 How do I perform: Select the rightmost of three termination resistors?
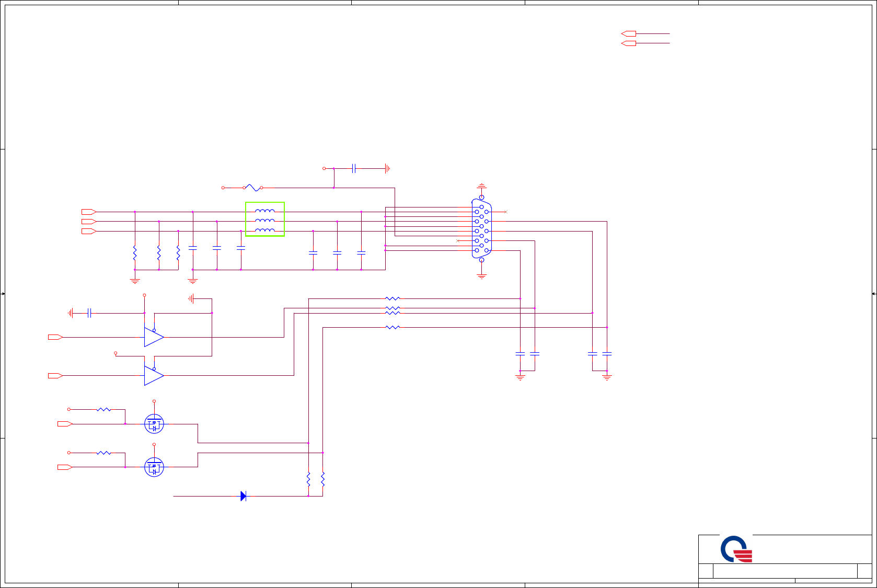178,253
